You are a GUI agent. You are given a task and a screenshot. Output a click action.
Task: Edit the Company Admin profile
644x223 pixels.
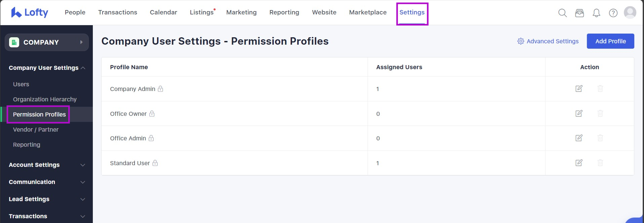pyautogui.click(x=579, y=89)
